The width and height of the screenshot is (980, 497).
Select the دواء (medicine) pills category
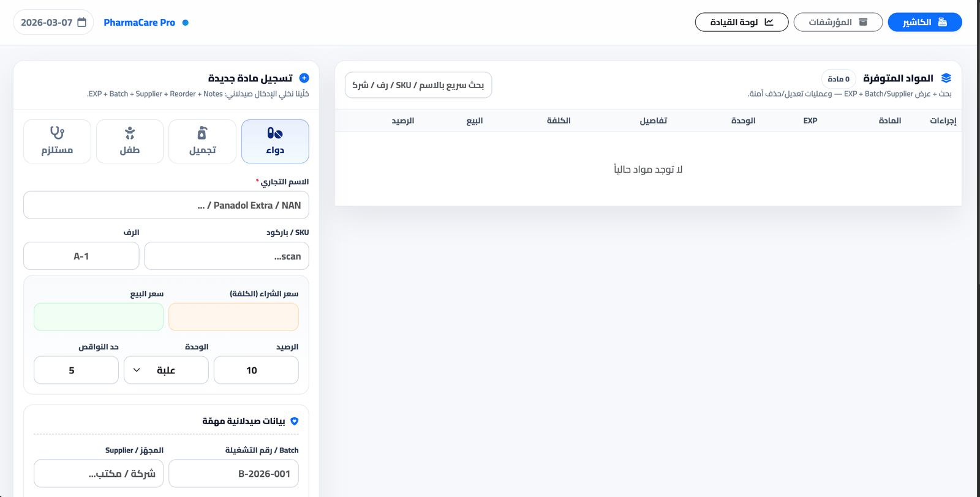[275, 141]
